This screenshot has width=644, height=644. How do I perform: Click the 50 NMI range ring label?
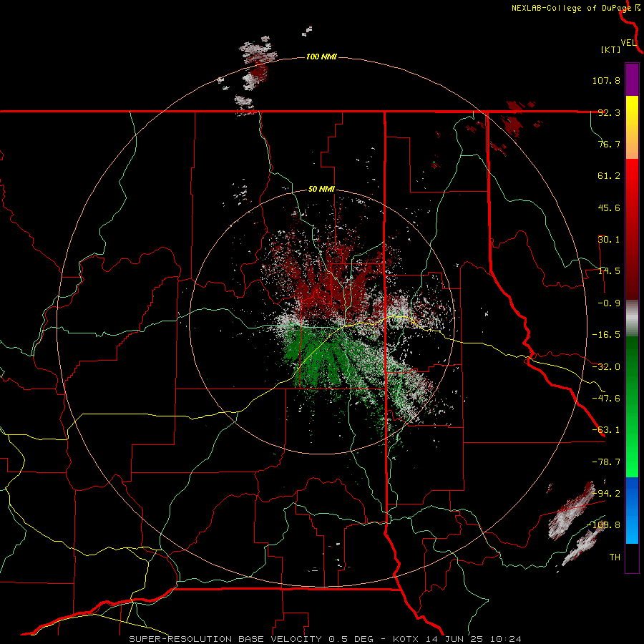[x=321, y=190]
